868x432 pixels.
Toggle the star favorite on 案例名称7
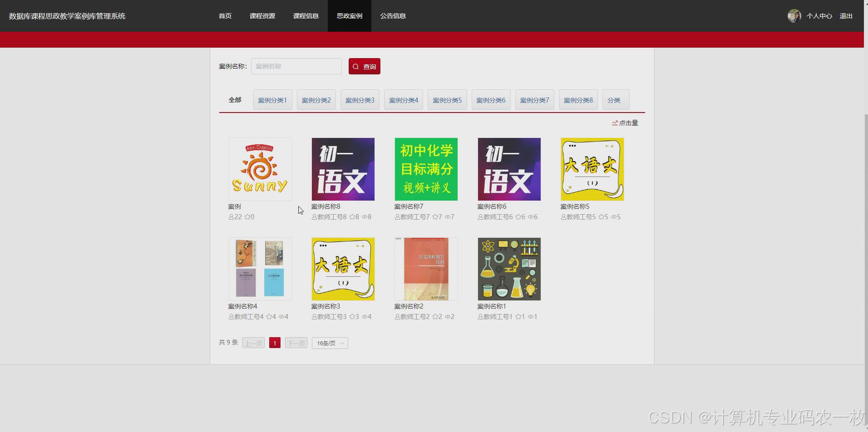tap(434, 217)
